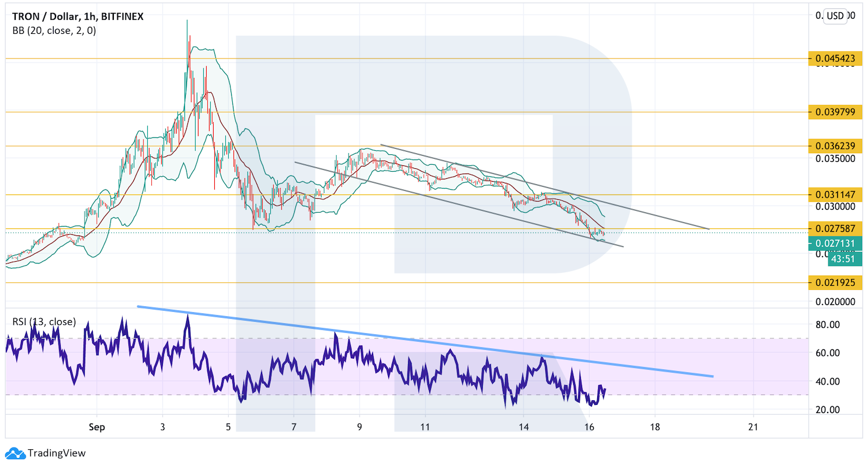
Task: Click the Sep date on time axis
Action: 97,427
